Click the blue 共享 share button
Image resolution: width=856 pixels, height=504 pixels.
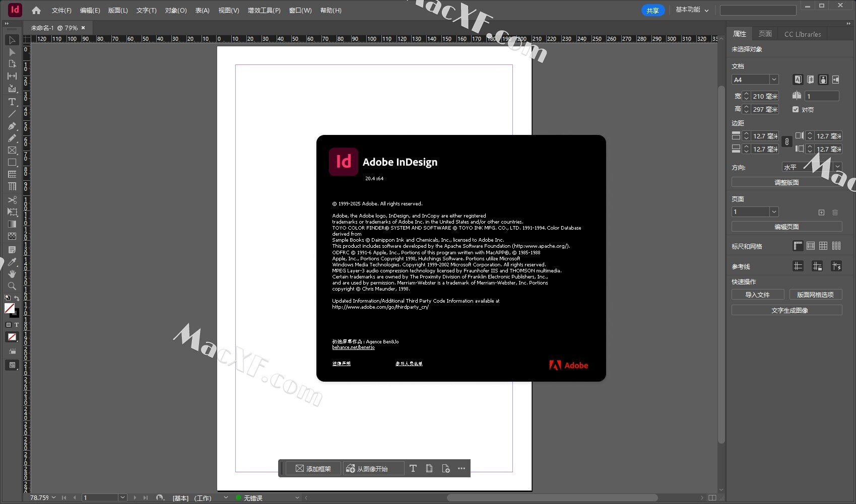click(652, 10)
